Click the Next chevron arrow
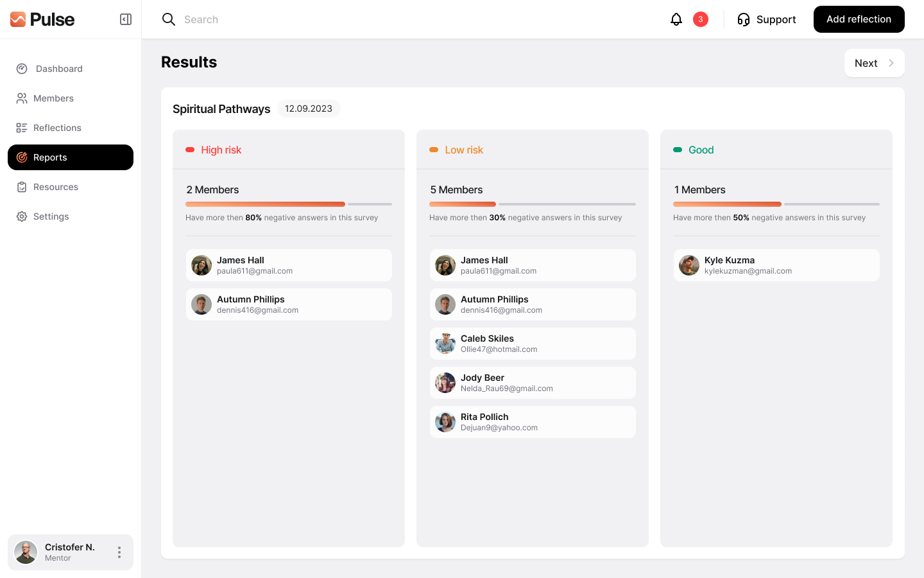Screen dimensions: 924x578 pos(891,63)
